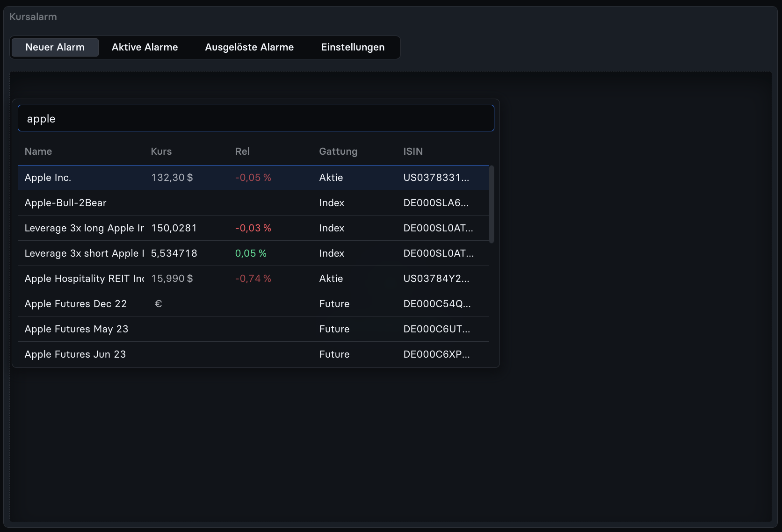Pick Apple Hospitality REIT Inc row
Viewport: 782px width, 532px height.
(x=253, y=279)
